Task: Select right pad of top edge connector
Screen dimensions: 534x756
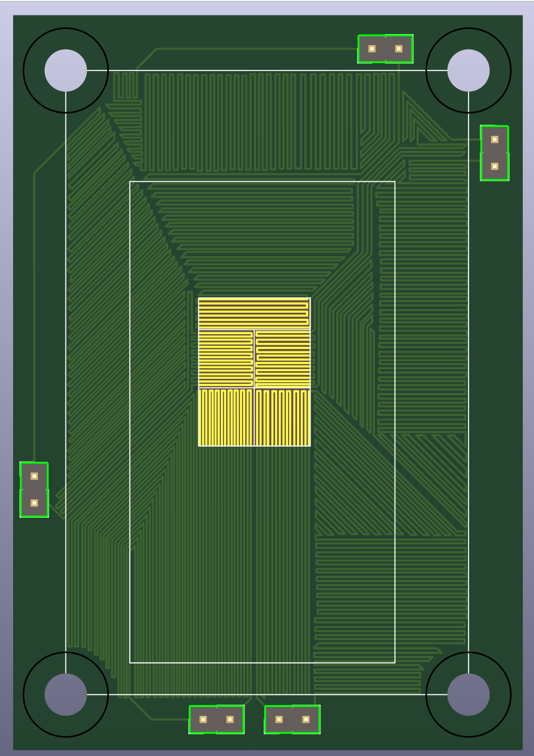Action: 399,49
